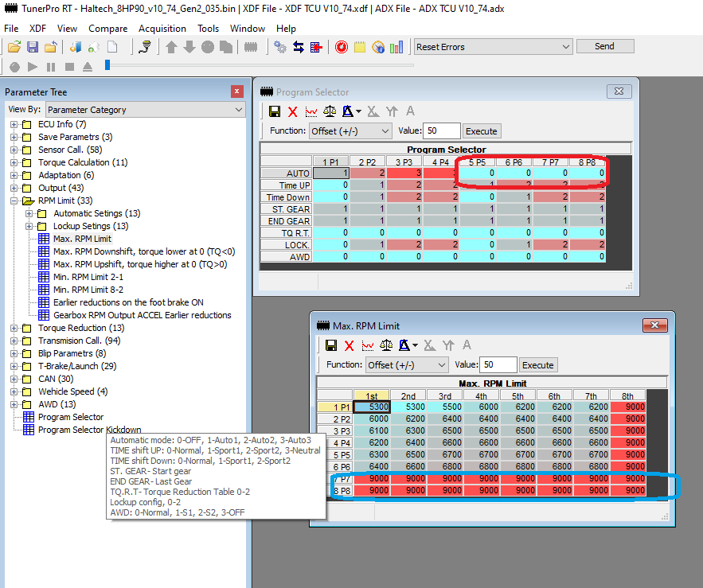Open the XDF menu

click(x=37, y=29)
